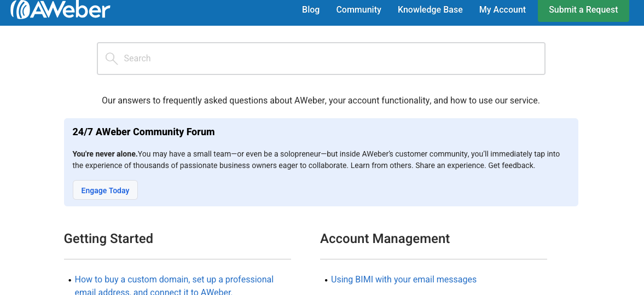Click the Engage Today button
The image size is (644, 295).
coord(105,190)
